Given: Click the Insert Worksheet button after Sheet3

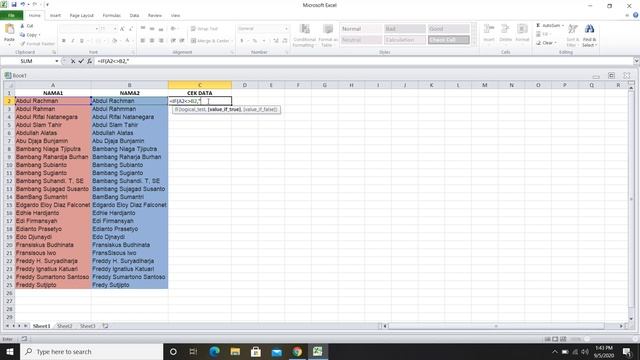Looking at the screenshot, I should pyautogui.click(x=105, y=326).
